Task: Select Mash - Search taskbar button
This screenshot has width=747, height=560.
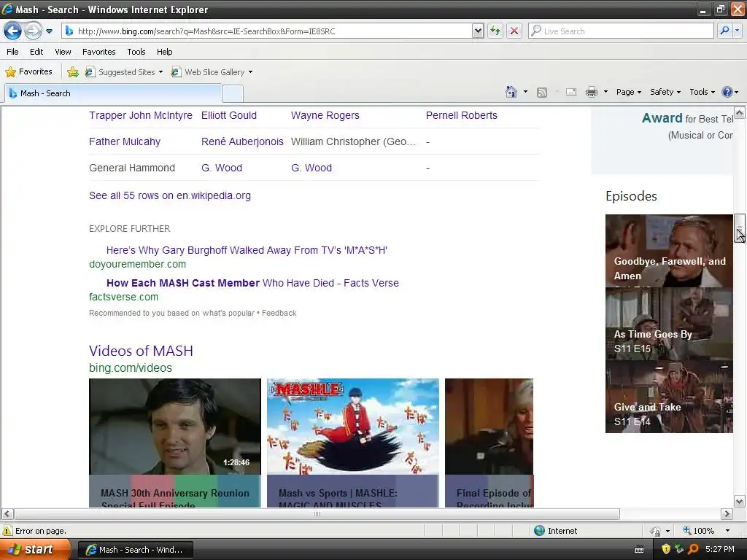Action: click(135, 550)
